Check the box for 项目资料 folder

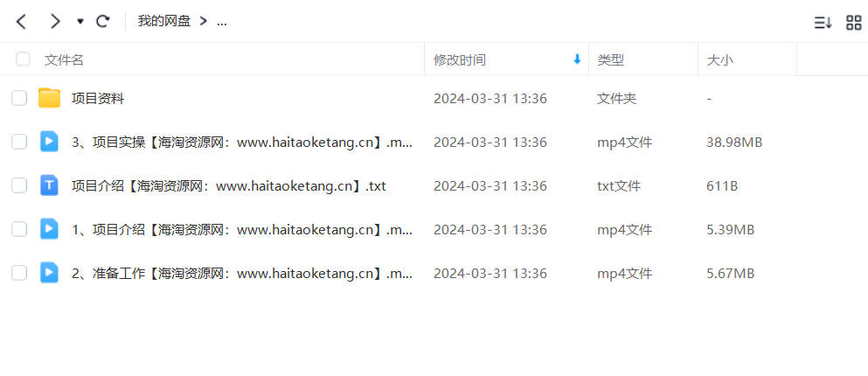tap(19, 99)
